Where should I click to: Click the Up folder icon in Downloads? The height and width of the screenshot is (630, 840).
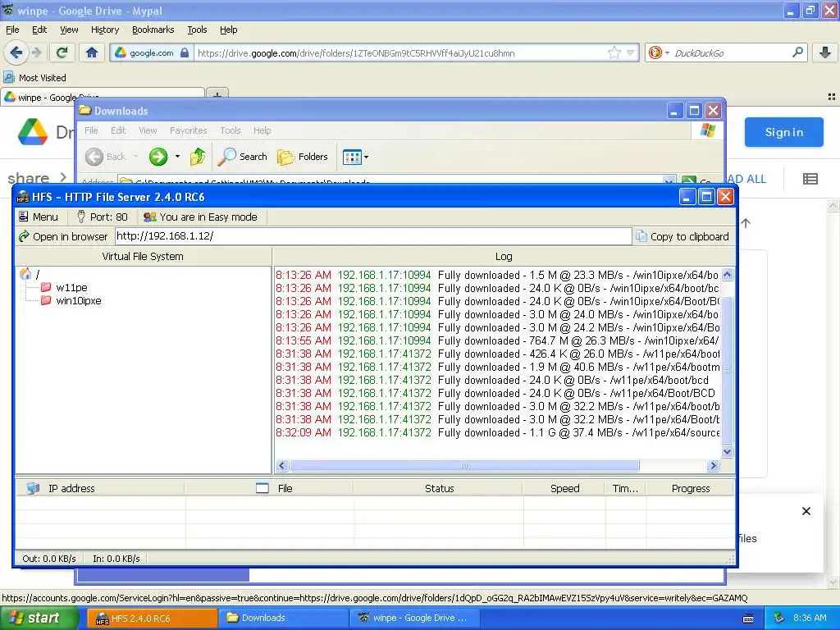198,157
